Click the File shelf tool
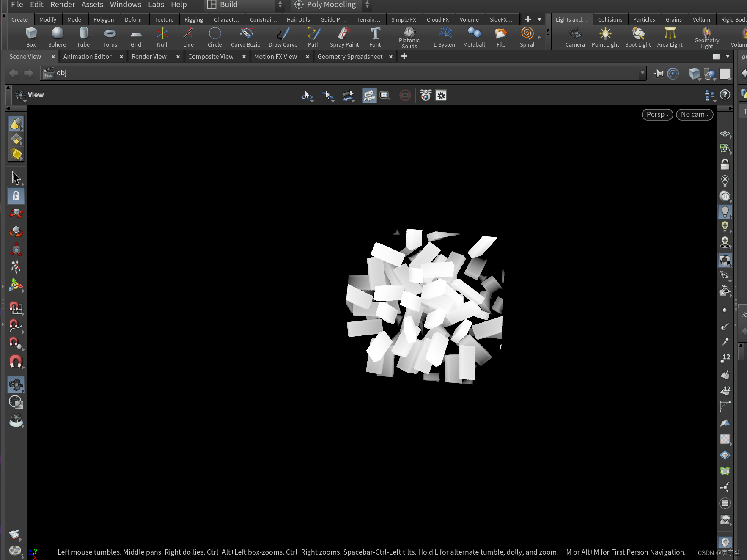The height and width of the screenshot is (560, 747). [501, 37]
